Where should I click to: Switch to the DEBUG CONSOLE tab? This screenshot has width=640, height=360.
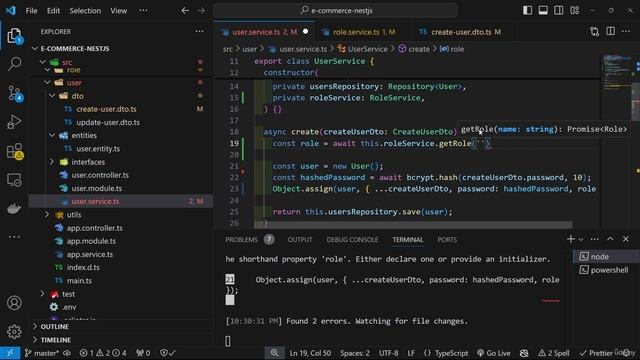coord(352,240)
